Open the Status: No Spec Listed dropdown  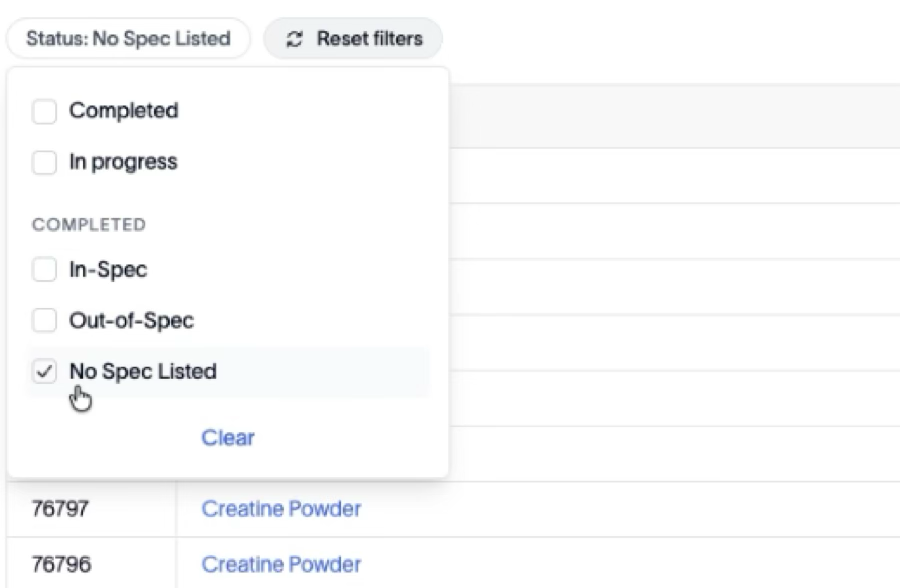[x=128, y=38]
